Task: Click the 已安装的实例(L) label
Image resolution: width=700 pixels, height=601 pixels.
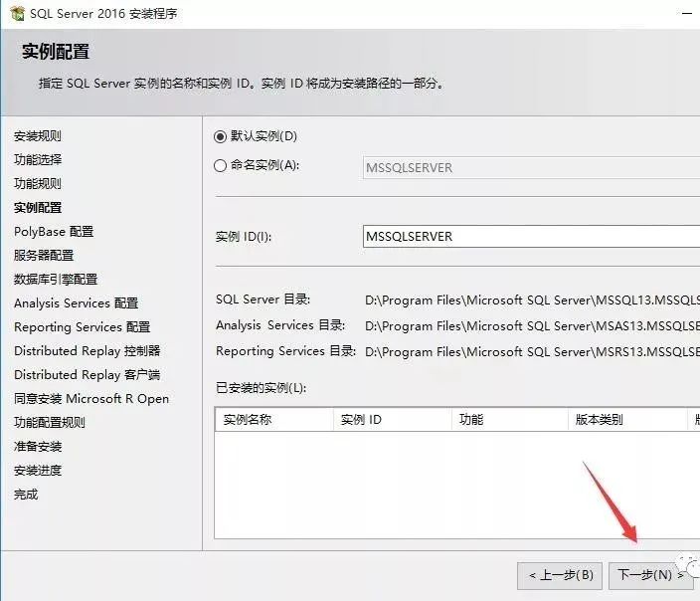Action: (x=262, y=388)
